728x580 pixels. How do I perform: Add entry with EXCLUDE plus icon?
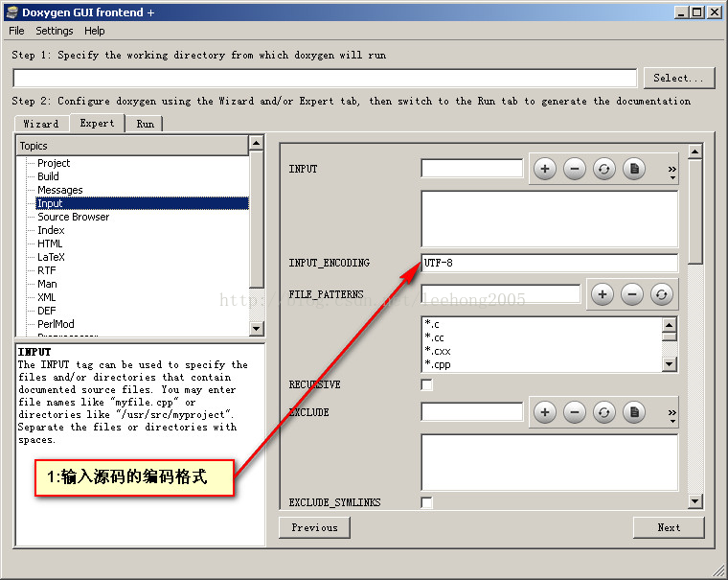(x=545, y=412)
